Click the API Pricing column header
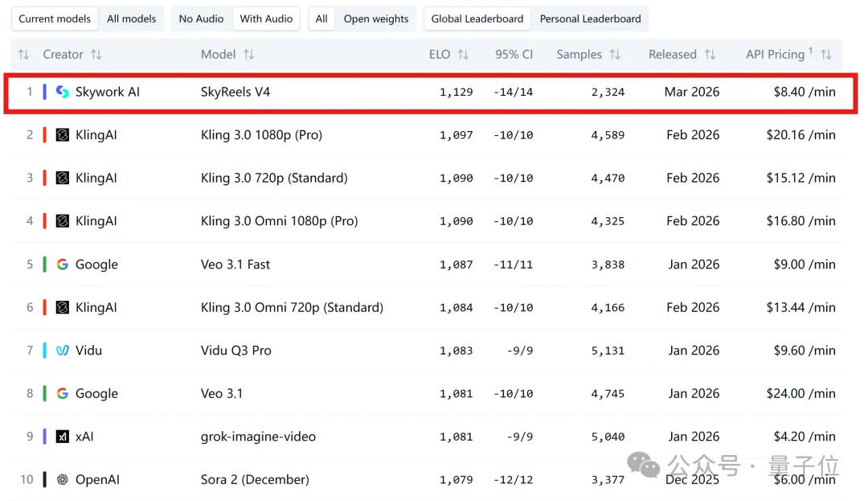 (x=775, y=55)
